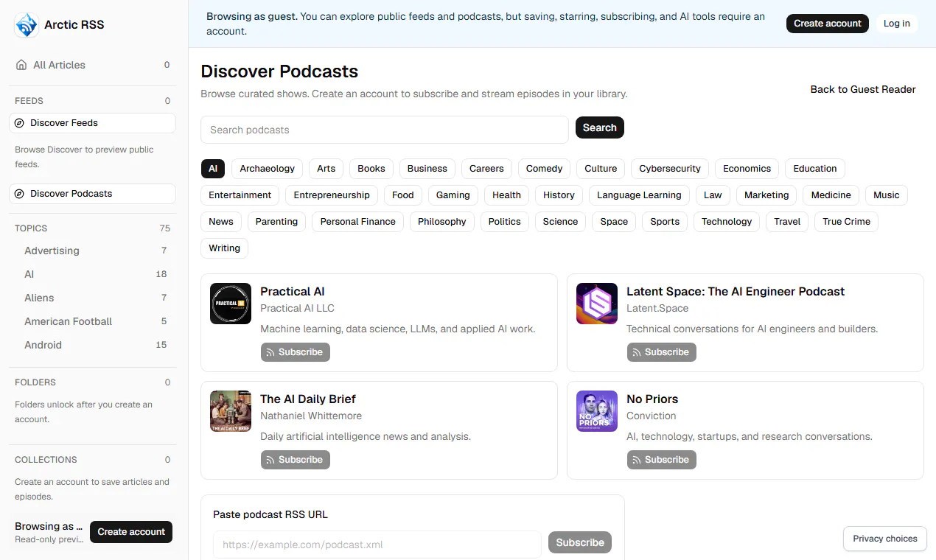
Task: Select the Arts category chip
Action: coord(326,169)
